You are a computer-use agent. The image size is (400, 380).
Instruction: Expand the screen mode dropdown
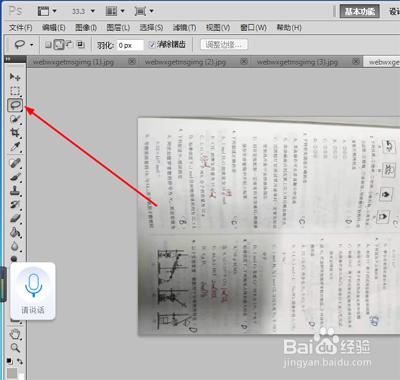[x=144, y=11]
